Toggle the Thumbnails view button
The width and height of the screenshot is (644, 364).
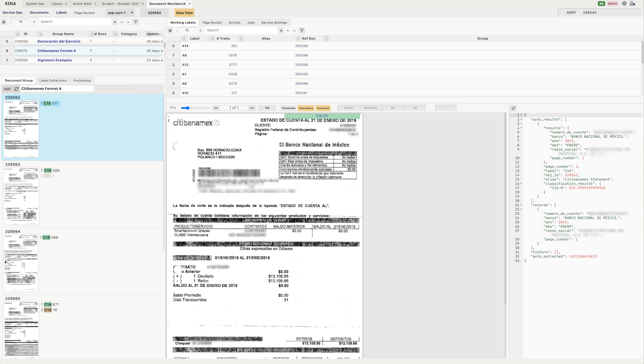coord(288,108)
